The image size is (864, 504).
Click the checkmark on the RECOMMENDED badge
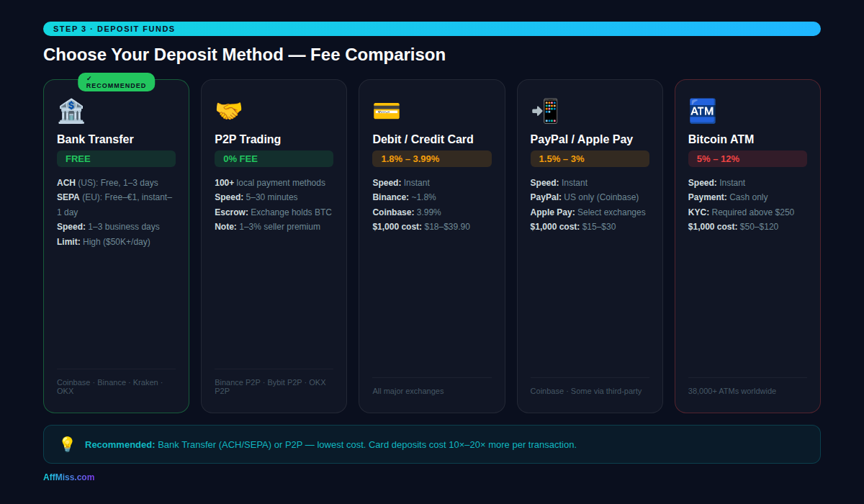90,77
